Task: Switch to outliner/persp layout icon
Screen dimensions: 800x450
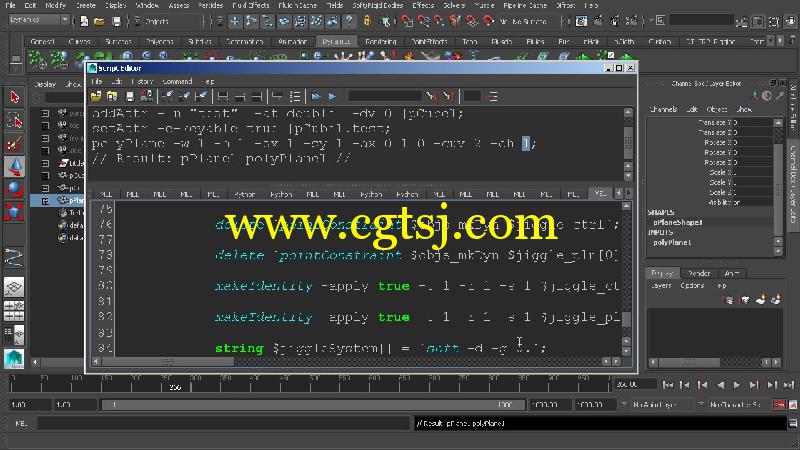Action: coord(14,335)
